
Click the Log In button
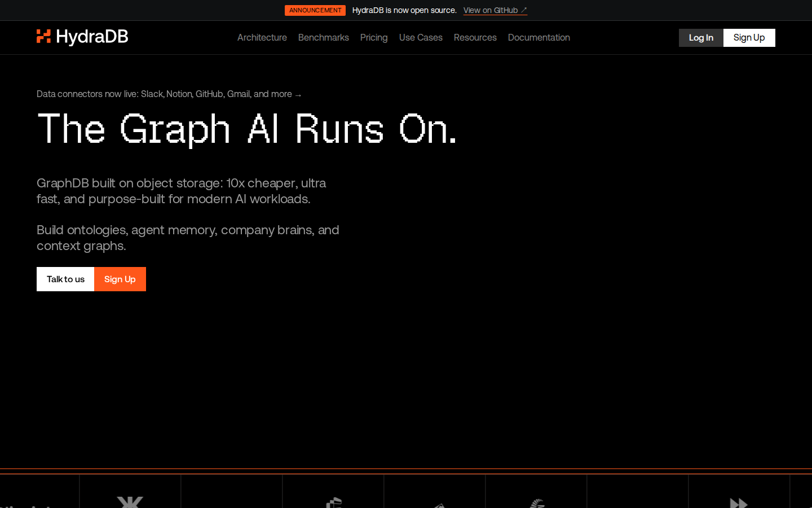pos(701,38)
